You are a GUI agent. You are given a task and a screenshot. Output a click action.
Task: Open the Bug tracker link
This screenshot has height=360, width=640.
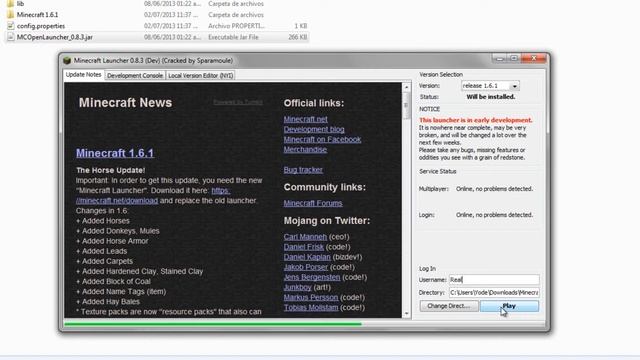tap(303, 170)
